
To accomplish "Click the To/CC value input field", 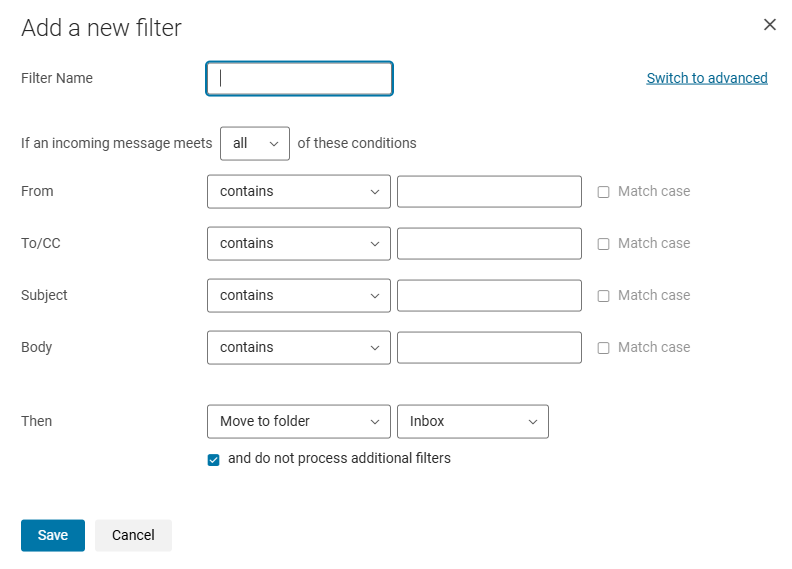I will [489, 243].
